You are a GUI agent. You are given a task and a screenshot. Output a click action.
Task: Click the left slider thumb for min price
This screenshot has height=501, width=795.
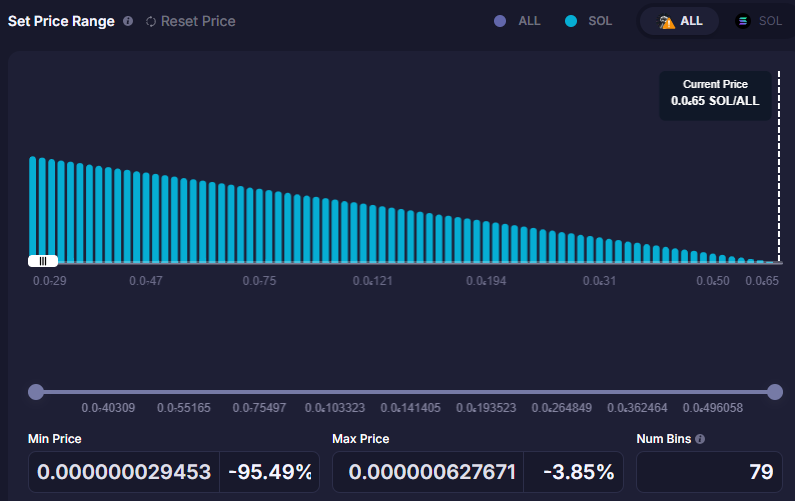(x=36, y=392)
